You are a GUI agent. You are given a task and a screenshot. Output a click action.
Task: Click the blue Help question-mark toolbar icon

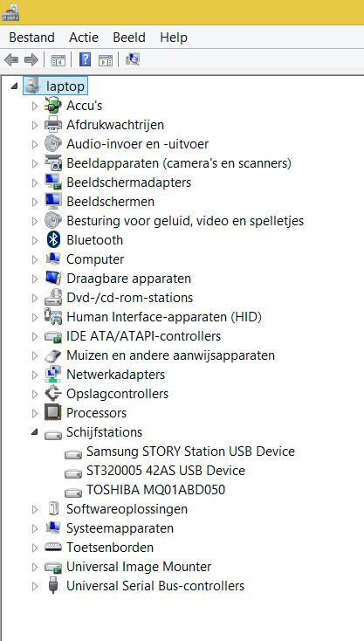point(85,60)
